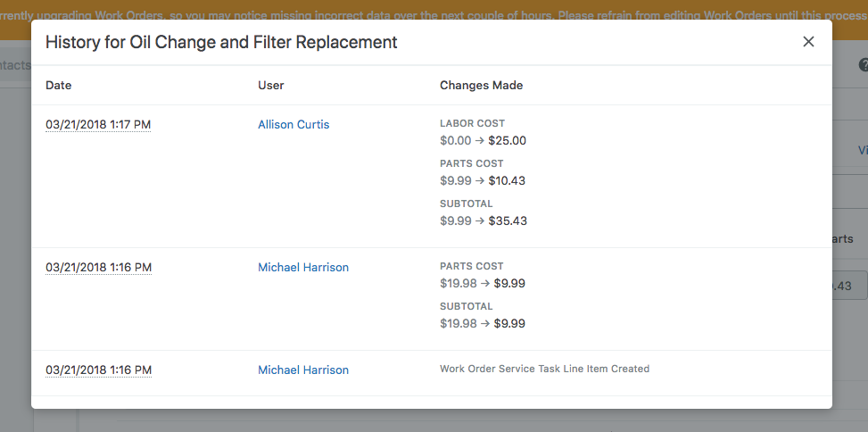
Task: Click Work Order Service Task Line Item Created
Action: tap(544, 369)
